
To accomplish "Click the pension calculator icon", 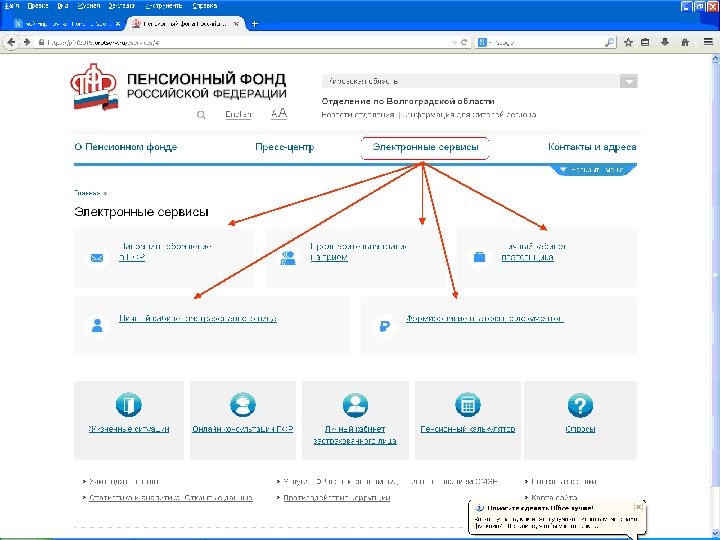I will pos(467,405).
